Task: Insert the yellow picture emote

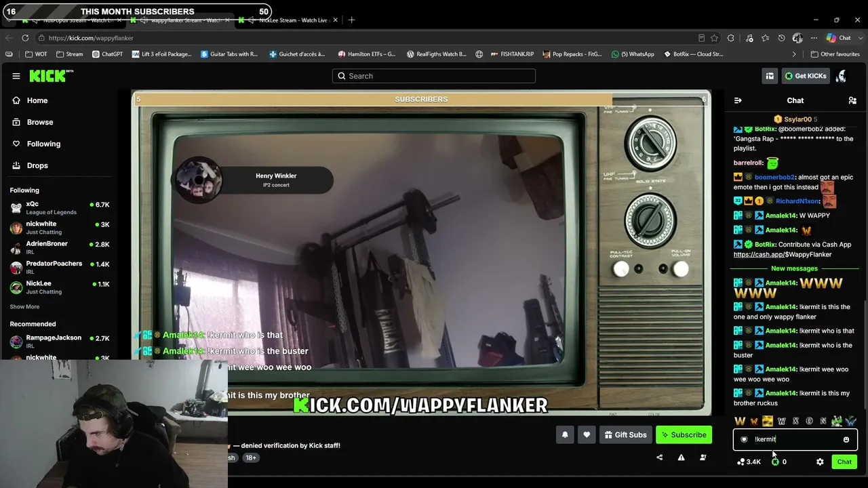Action: [x=768, y=421]
